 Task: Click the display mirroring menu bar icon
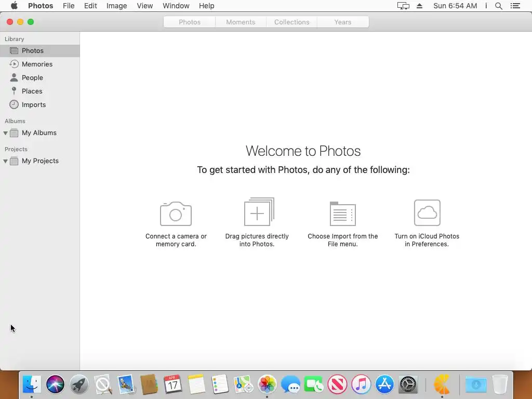(x=403, y=6)
